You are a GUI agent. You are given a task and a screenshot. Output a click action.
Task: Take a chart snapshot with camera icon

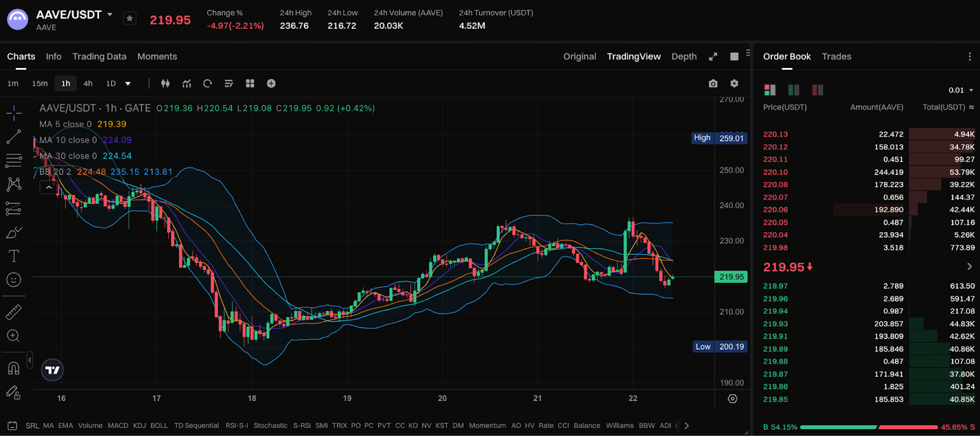click(x=713, y=83)
